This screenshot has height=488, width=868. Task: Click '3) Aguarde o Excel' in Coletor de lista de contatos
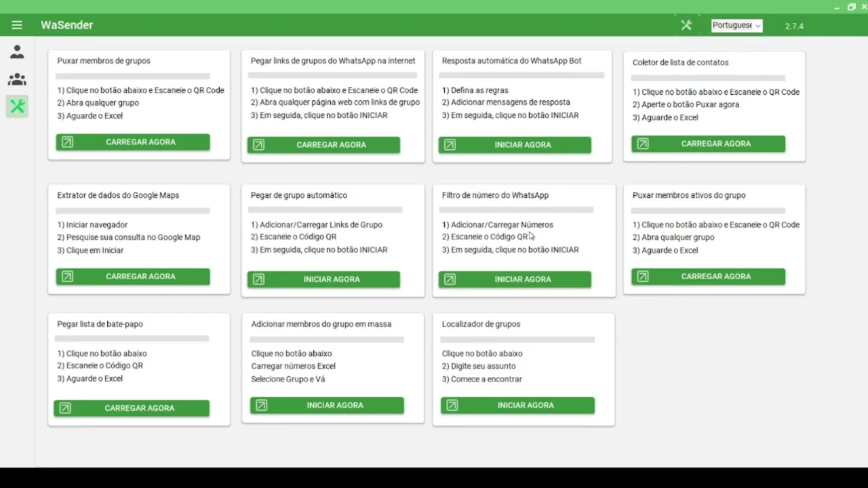click(665, 117)
